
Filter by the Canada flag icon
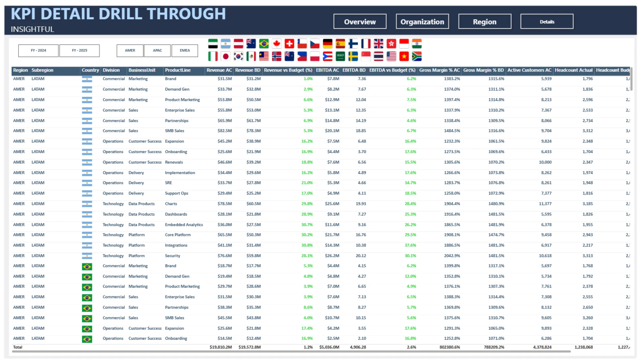[276, 44]
